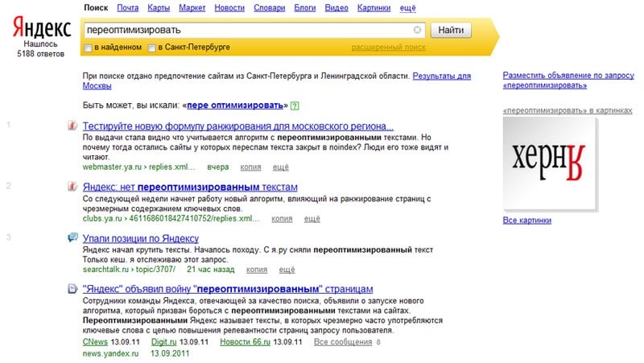Open 'копия' for searchtalk.ru result
This screenshot has height=363, width=644.
(x=257, y=270)
